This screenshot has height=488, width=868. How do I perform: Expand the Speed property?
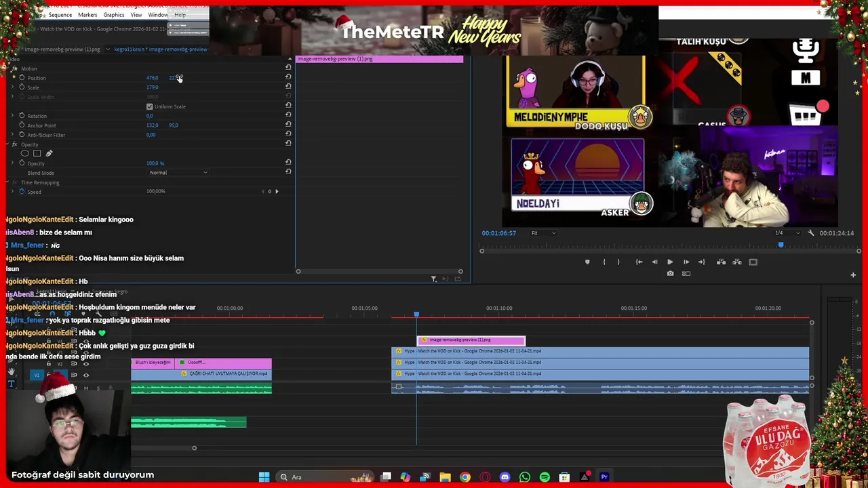(x=12, y=191)
